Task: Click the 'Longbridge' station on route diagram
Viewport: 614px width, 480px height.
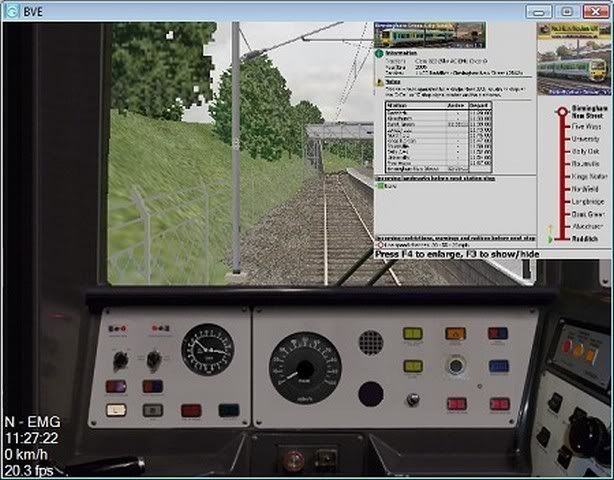Action: (x=588, y=202)
